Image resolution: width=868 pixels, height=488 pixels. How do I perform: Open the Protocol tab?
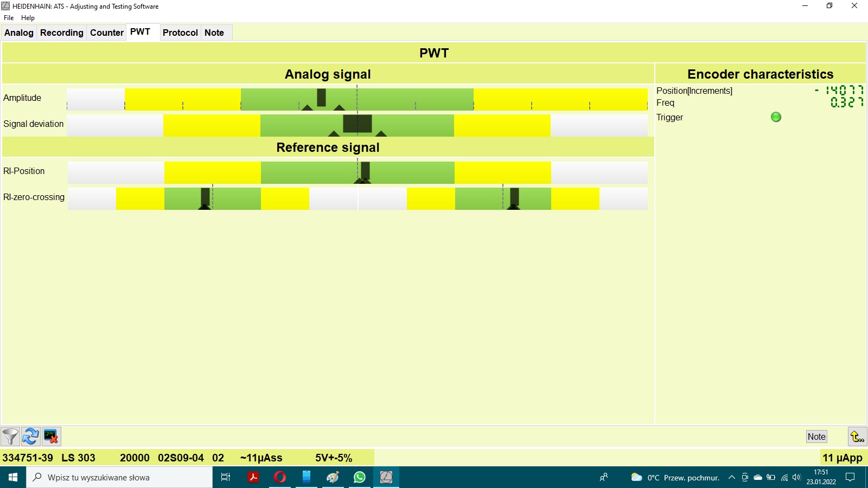pos(180,33)
